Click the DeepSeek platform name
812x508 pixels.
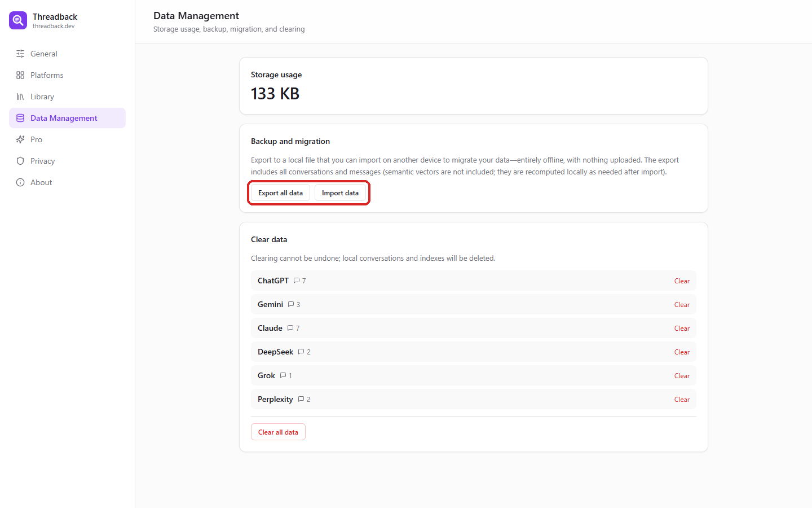pyautogui.click(x=275, y=352)
